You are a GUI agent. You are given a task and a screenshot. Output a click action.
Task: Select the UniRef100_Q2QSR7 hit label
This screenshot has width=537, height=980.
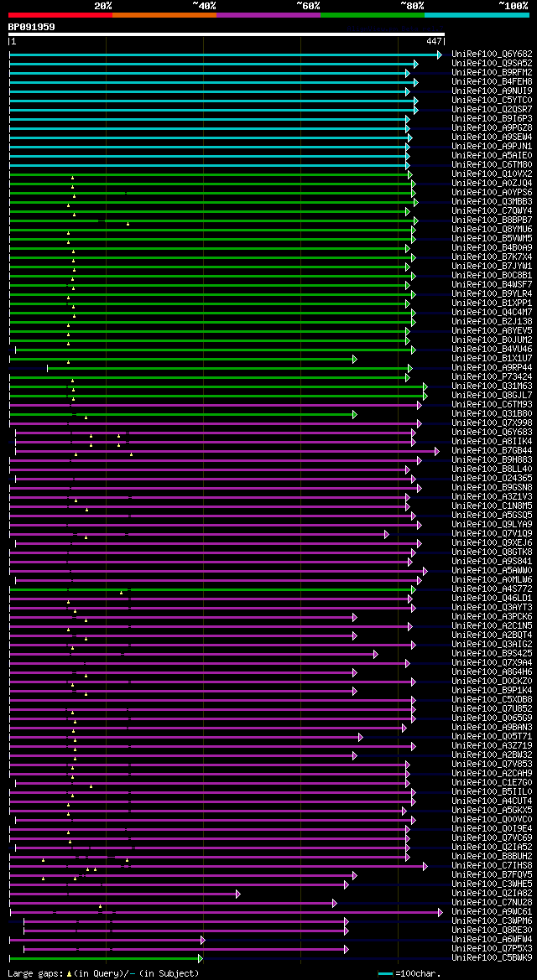(x=492, y=109)
